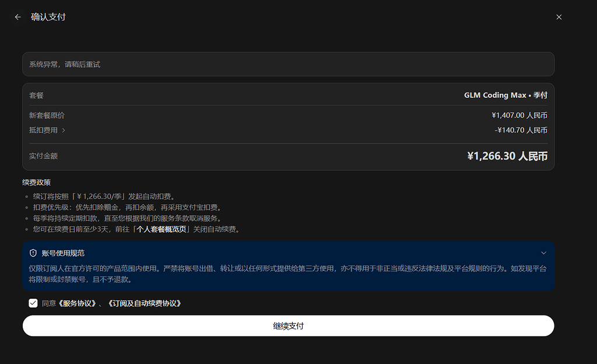Image resolution: width=597 pixels, height=364 pixels.
Task: Click the ¥1,266.30 人民币 total amount
Action: [507, 156]
